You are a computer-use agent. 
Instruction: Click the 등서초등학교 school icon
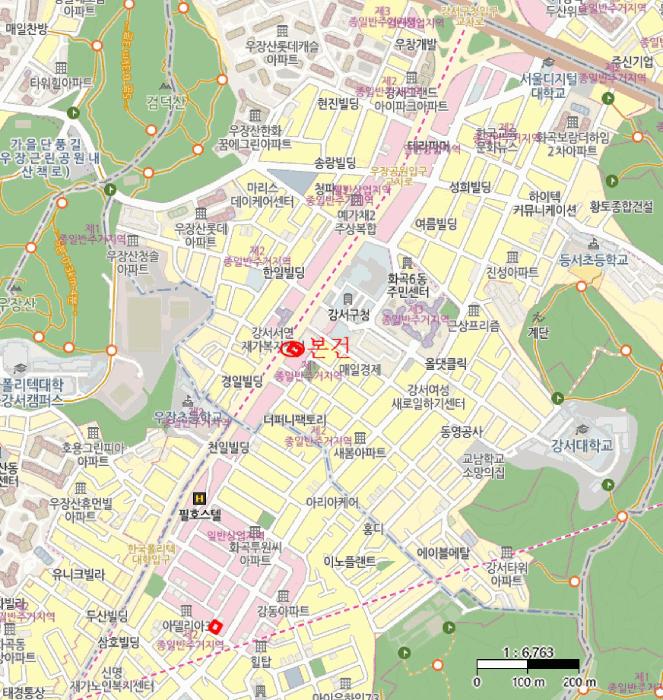tap(594, 243)
